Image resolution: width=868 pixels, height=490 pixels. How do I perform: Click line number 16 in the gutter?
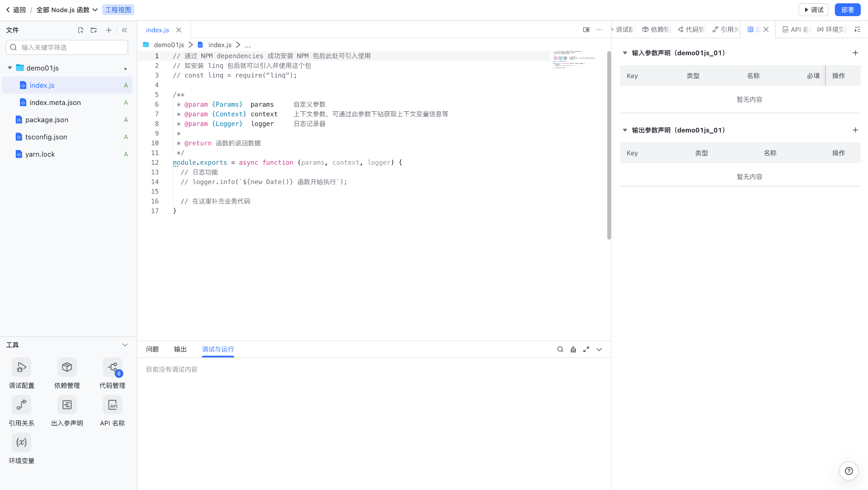155,201
